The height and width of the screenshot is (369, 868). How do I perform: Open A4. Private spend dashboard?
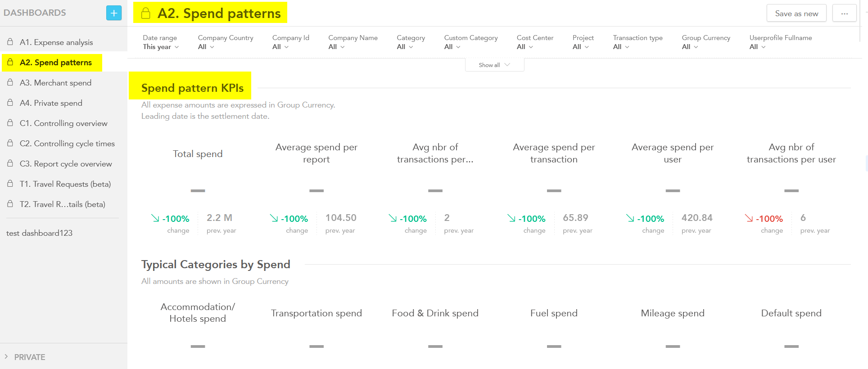[51, 103]
